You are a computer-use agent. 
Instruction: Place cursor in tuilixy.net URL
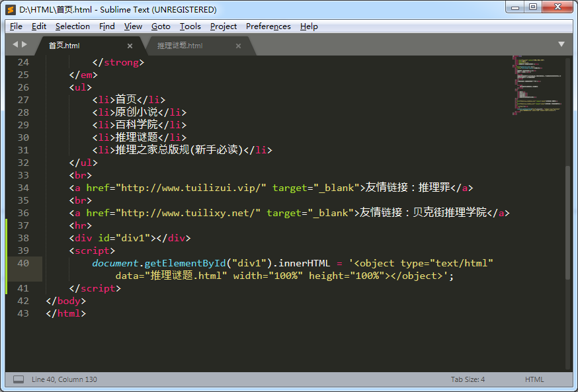coord(188,213)
